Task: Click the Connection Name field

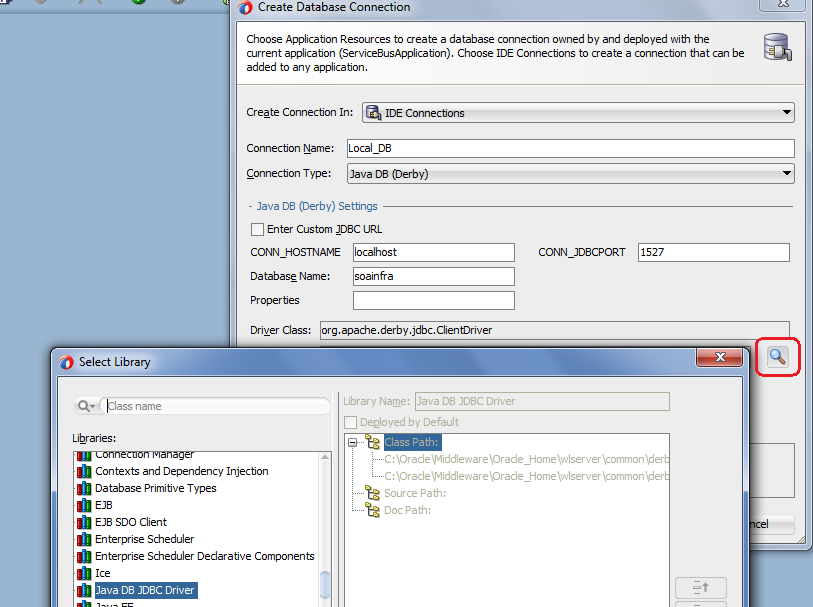Action: pos(570,148)
